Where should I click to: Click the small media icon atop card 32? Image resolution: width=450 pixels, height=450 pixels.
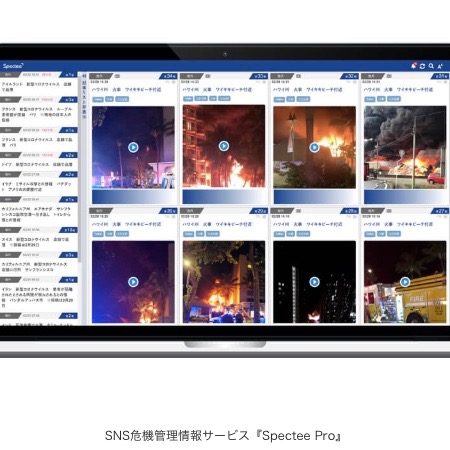(x=298, y=76)
